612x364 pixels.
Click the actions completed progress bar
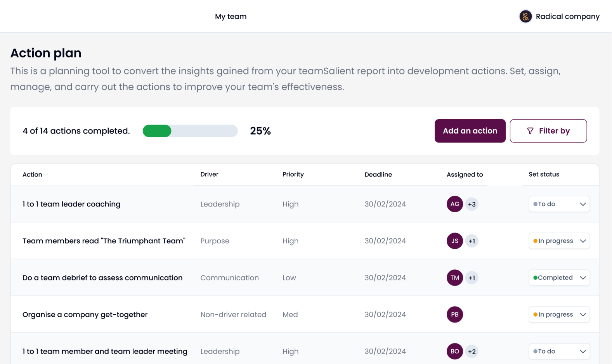click(190, 131)
